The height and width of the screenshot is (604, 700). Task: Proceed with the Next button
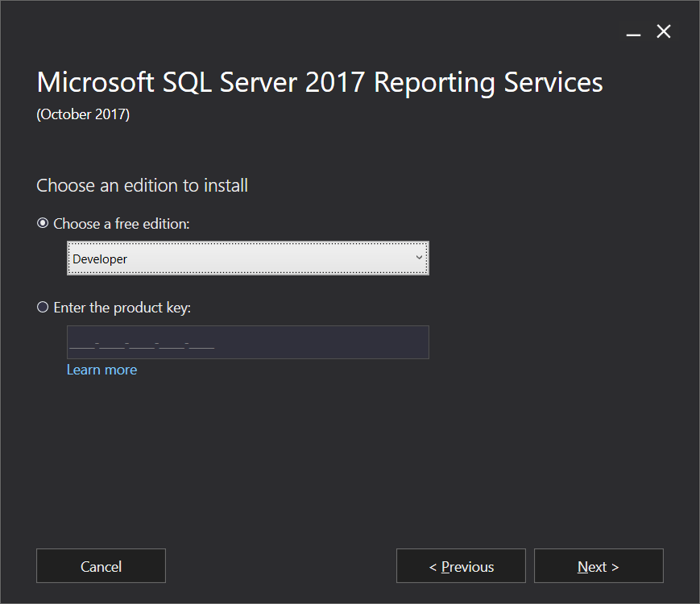pyautogui.click(x=599, y=566)
